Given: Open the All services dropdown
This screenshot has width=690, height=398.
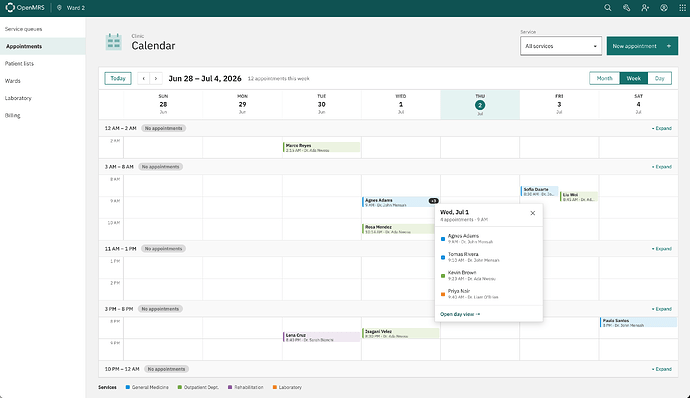Looking at the screenshot, I should tap(561, 46).
